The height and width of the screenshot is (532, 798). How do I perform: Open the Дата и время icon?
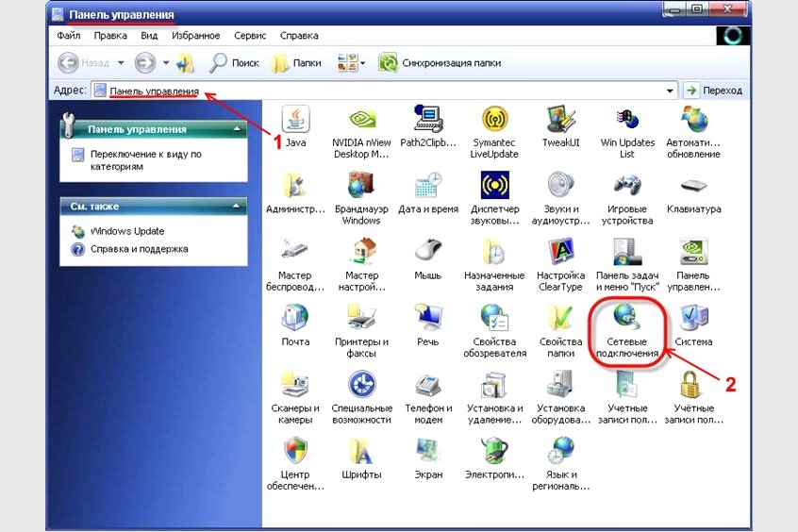(428, 185)
